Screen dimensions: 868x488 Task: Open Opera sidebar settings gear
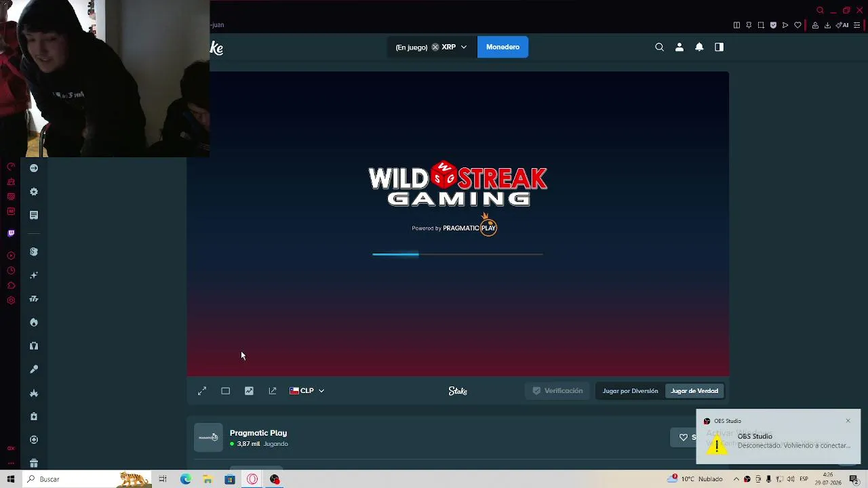11,300
